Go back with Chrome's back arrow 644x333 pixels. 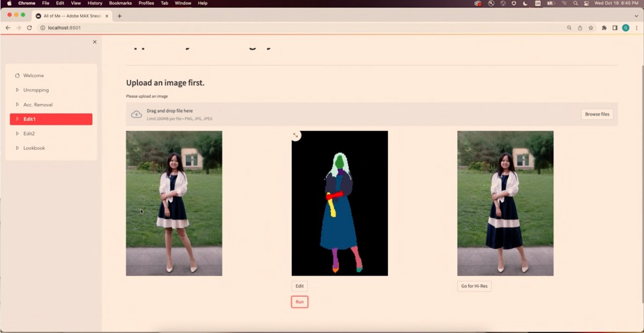[8, 27]
